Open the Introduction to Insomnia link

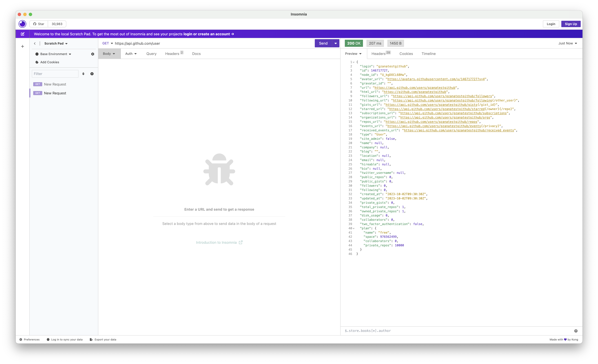(x=219, y=242)
